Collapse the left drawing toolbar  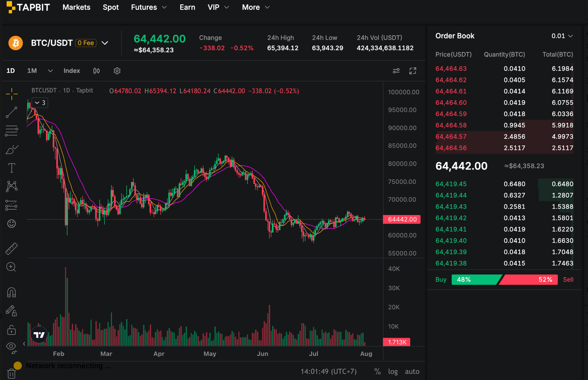[x=24, y=344]
